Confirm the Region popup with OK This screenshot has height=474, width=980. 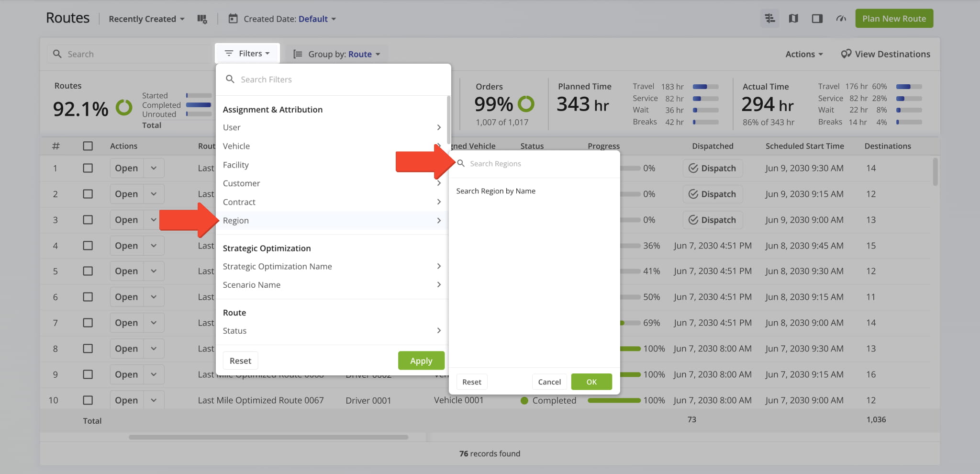pos(591,382)
